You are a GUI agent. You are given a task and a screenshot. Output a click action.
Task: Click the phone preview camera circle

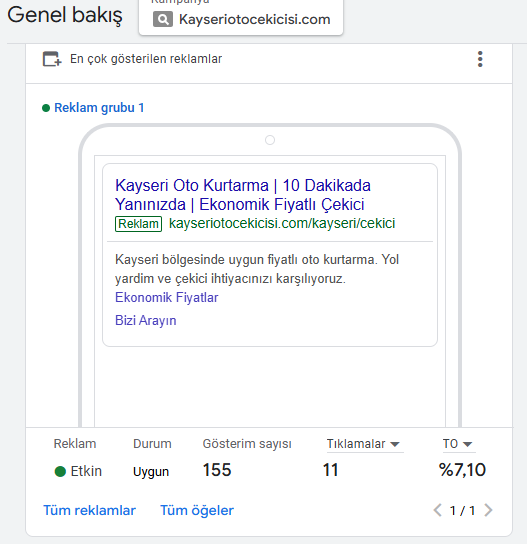[270, 140]
